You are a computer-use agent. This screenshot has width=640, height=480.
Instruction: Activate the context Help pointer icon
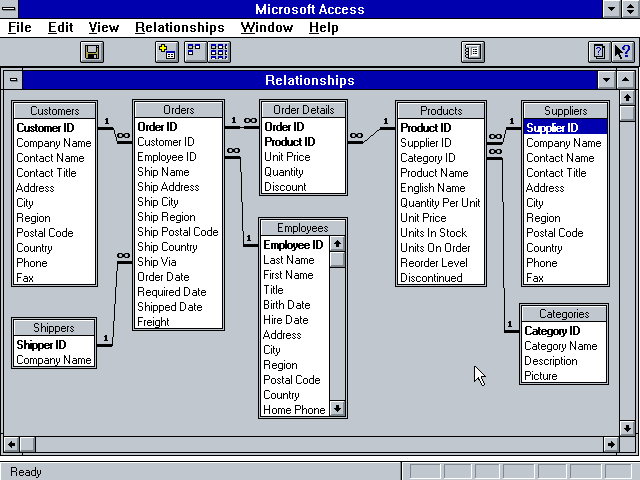[622, 51]
